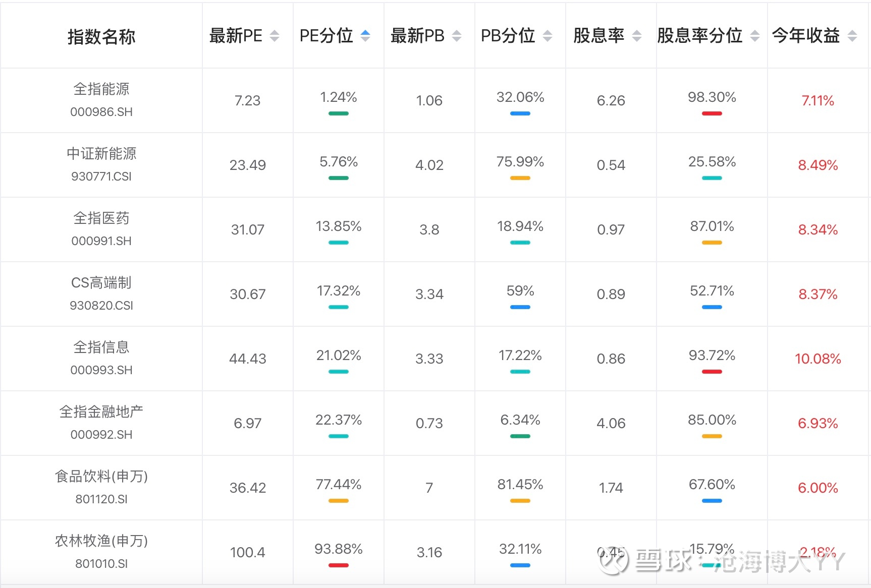This screenshot has height=588, width=871.
Task: Select index code 801010.SI
Action: (101, 564)
